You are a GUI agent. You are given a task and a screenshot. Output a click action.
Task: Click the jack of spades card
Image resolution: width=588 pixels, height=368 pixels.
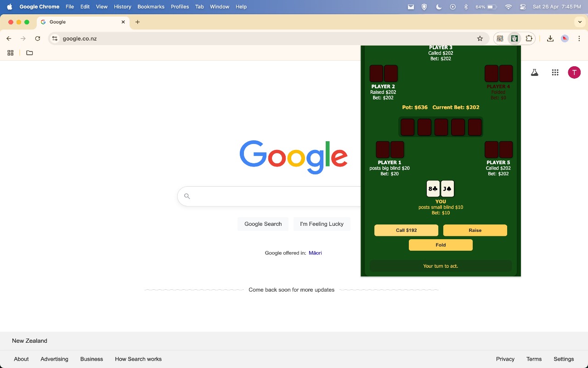click(x=447, y=189)
